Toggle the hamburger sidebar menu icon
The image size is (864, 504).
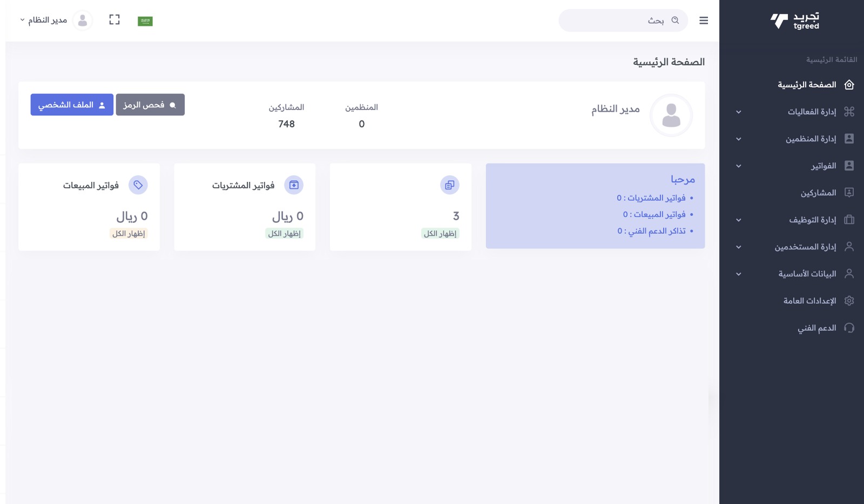(703, 21)
